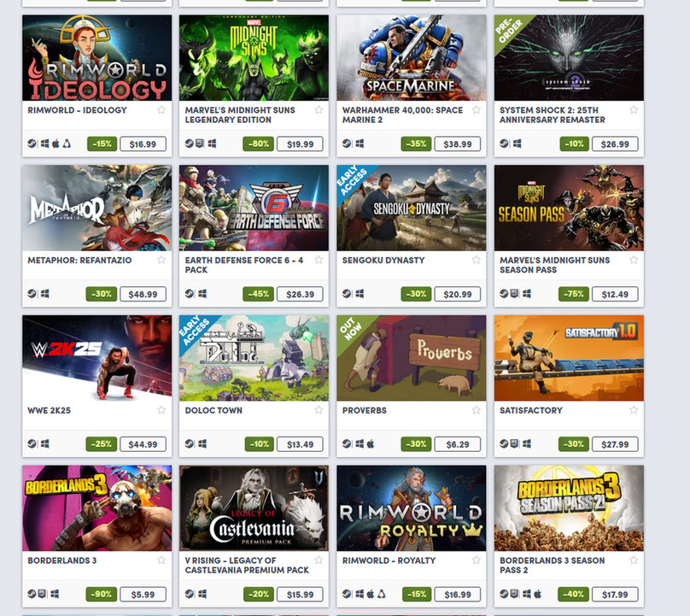This screenshot has height=616, width=690.
Task: Open Earth Defense Force 6 - 4 Pack title
Action: tap(243, 265)
